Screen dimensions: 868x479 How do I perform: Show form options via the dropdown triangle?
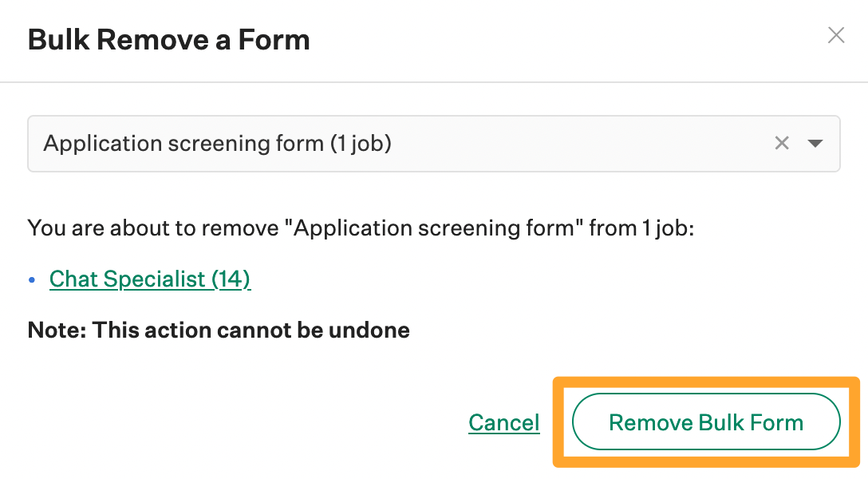pyautogui.click(x=815, y=144)
